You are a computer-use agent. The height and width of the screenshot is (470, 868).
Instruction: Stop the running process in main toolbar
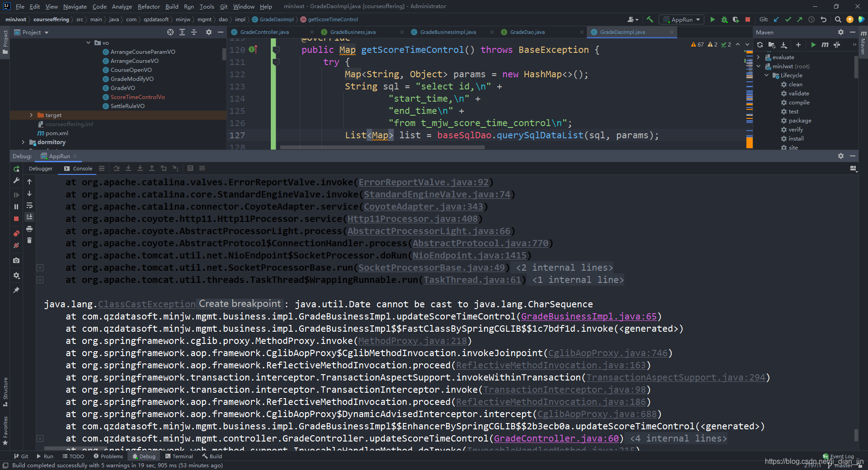click(748, 19)
